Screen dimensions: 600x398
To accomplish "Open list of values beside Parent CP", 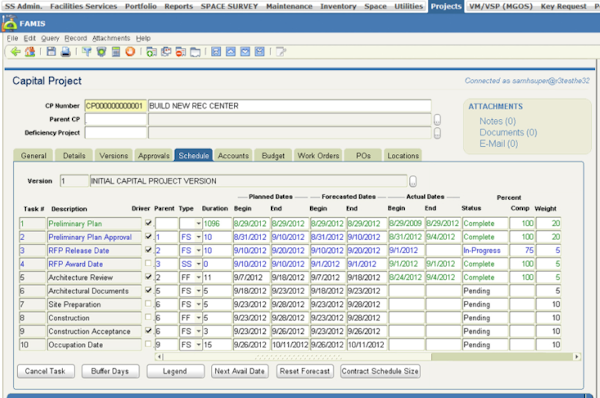I will [437, 120].
